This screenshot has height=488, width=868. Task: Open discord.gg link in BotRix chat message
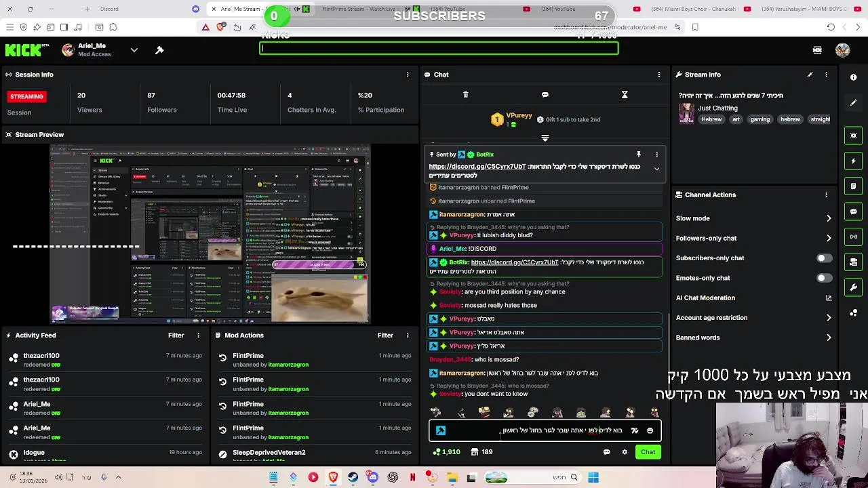click(514, 262)
